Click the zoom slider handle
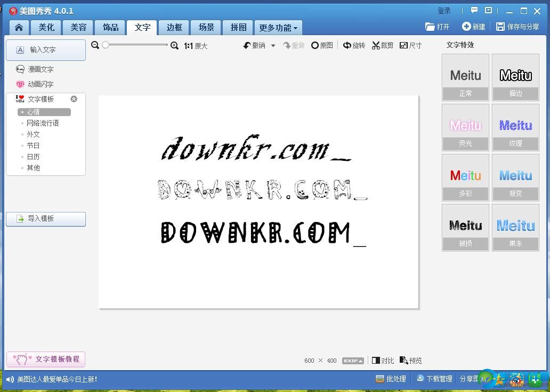 click(x=106, y=45)
